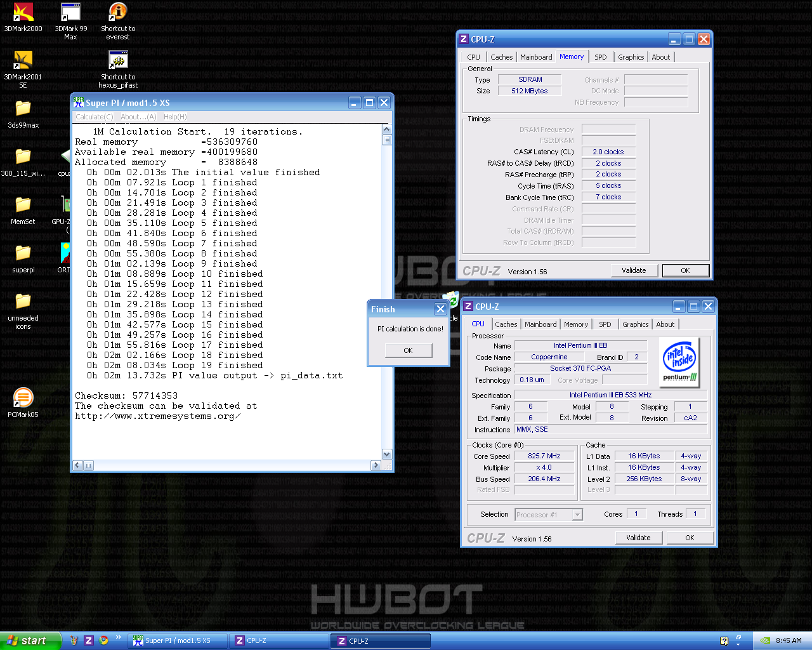Close the Finish dialog with its X button
This screenshot has width=812, height=650.
click(x=440, y=308)
